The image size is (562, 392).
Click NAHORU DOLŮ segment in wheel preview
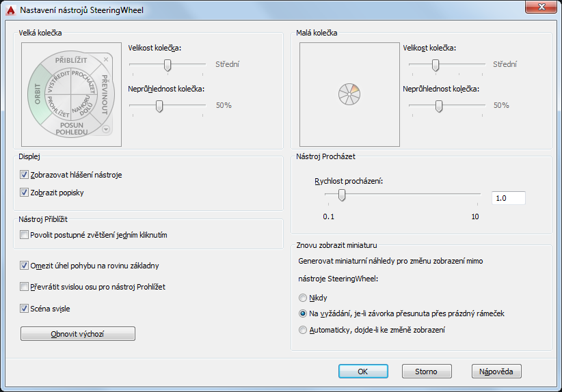coord(83,106)
